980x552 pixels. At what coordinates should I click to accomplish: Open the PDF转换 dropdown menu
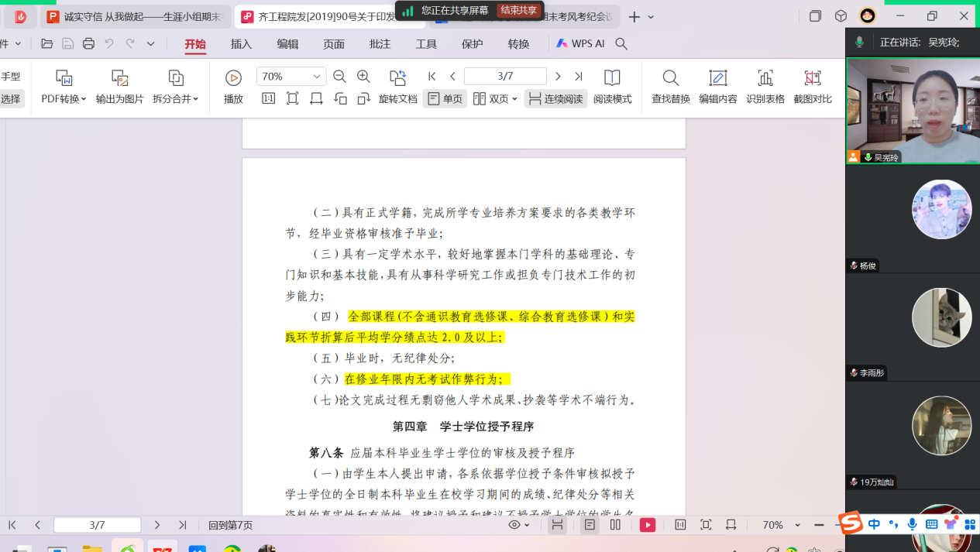pyautogui.click(x=64, y=99)
